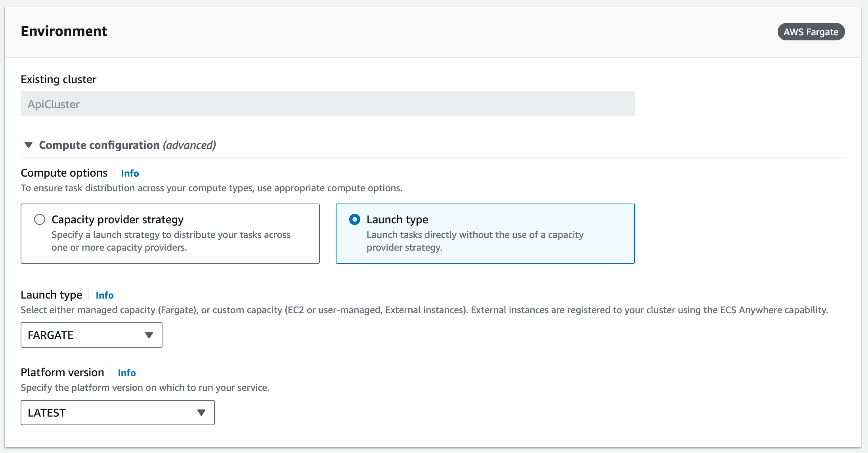This screenshot has width=868, height=453.
Task: Select Capacity provider strategy radio button
Action: (40, 219)
